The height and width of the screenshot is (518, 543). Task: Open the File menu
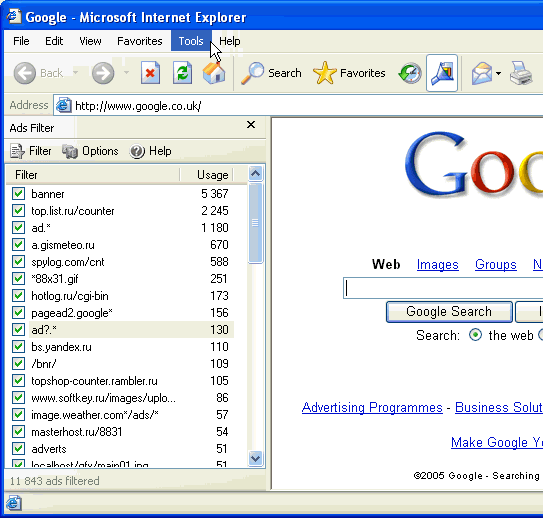(x=21, y=41)
